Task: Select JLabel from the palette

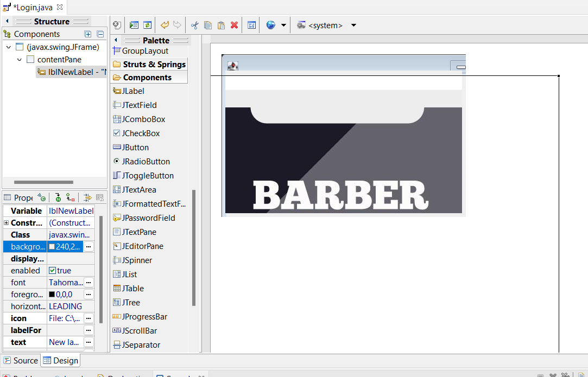Action: (129, 91)
